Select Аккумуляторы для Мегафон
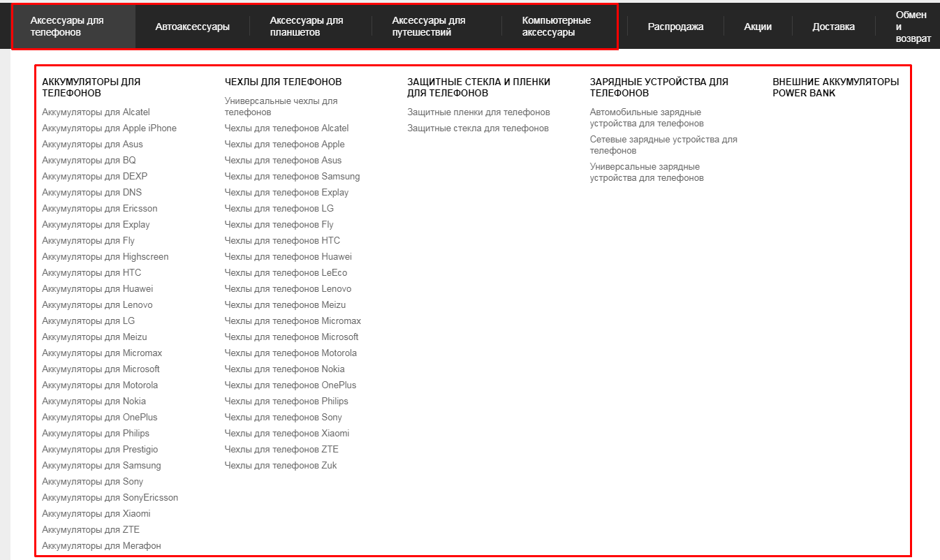940x560 pixels. coord(101,545)
